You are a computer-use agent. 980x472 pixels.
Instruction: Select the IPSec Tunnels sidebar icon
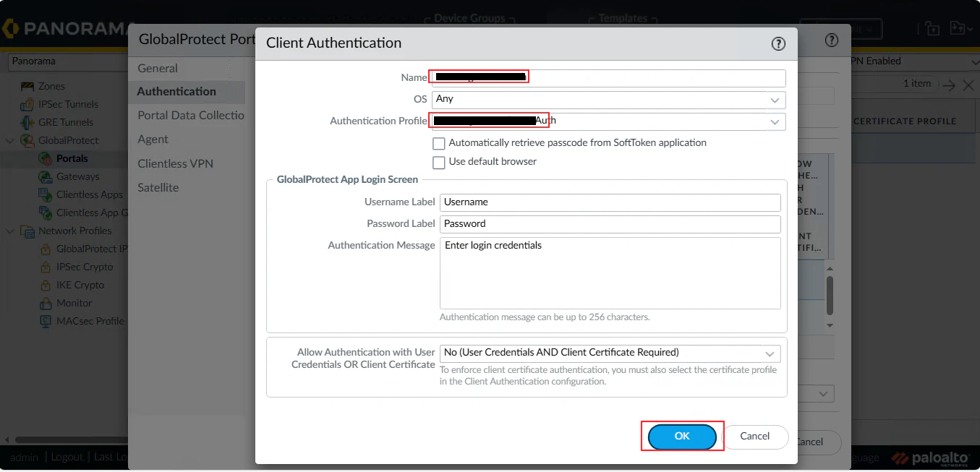[27, 104]
